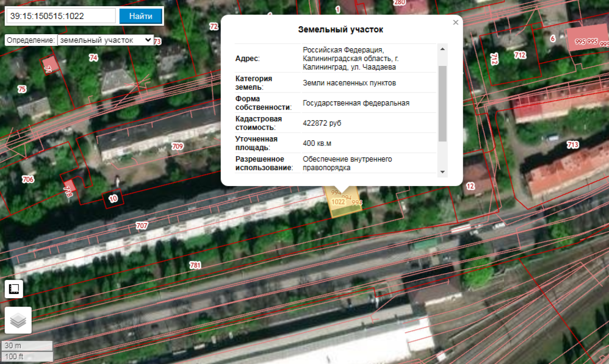
Task: Activate the measurement ruler tool icon
Action: 14,288
